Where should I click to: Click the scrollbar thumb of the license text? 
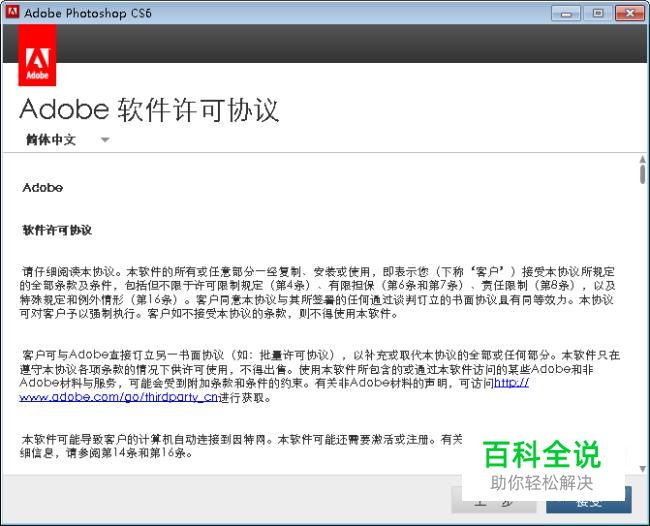(x=643, y=174)
